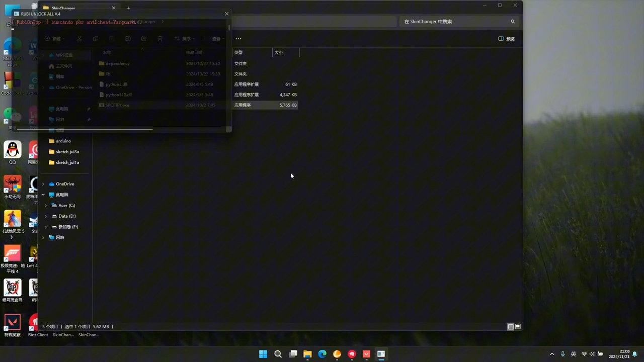Click the Valorant icon on the taskbar
This screenshot has height=362, width=644.
coord(366,354)
